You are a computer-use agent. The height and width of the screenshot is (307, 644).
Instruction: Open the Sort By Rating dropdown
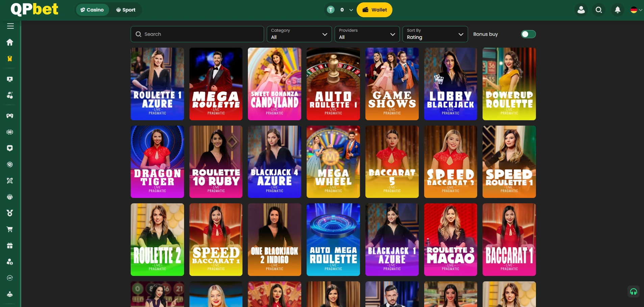coord(435,34)
